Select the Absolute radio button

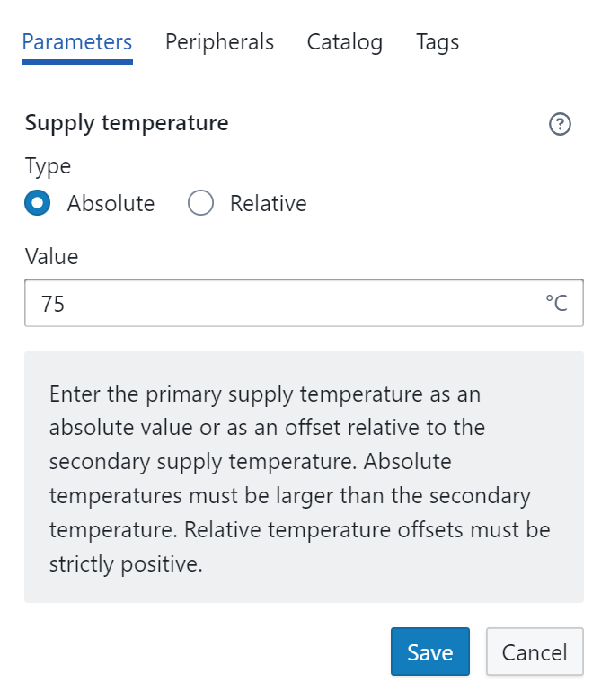tap(38, 203)
